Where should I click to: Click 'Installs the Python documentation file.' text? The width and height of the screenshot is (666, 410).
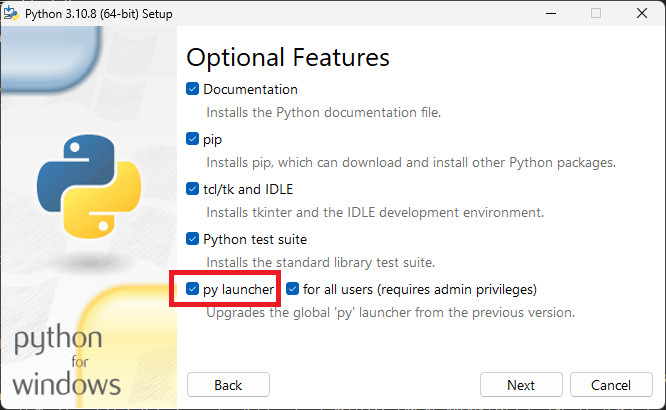pos(324,113)
